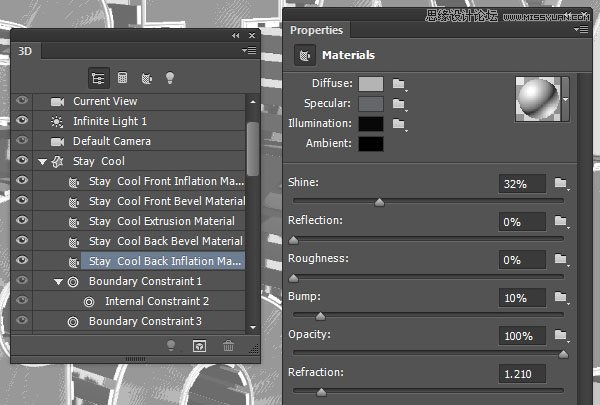Filter 3D panel by meshes
The height and width of the screenshot is (405, 600).
(x=122, y=78)
